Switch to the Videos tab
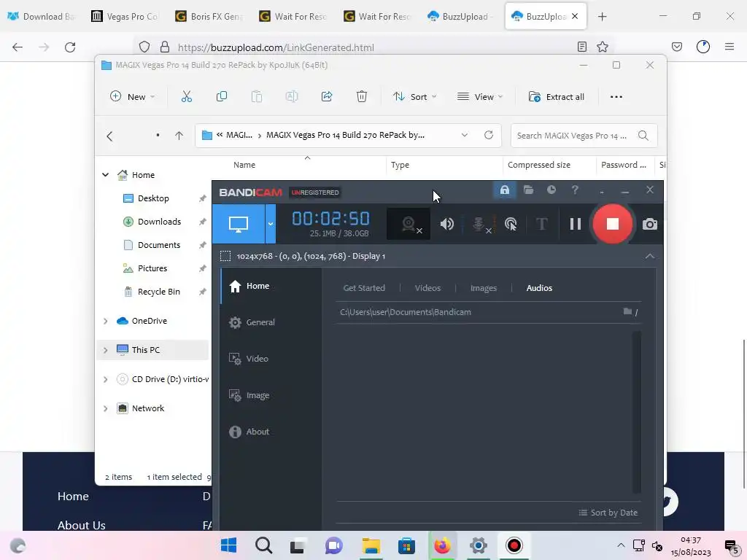Screen dimensions: 747x560 click(x=427, y=288)
